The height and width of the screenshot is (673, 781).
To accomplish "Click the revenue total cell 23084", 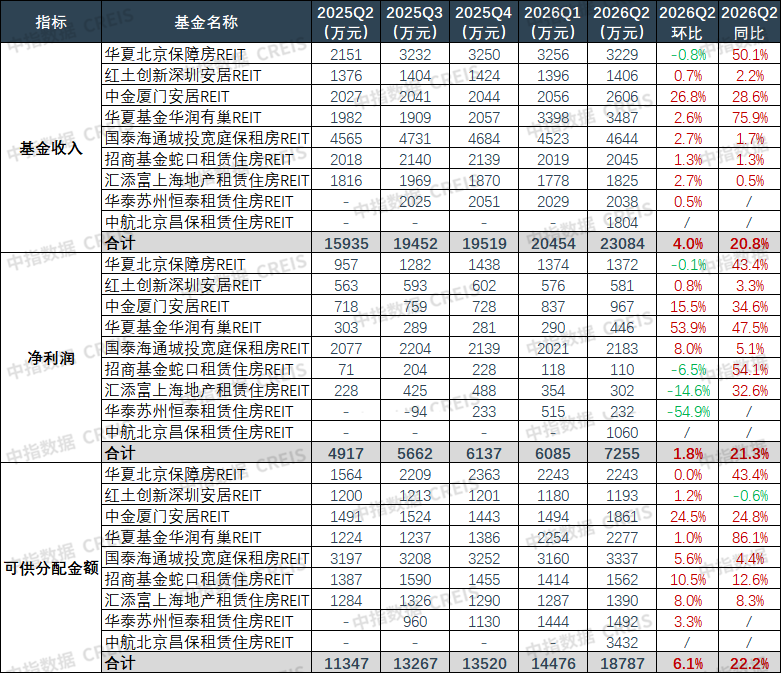I will click(622, 243).
